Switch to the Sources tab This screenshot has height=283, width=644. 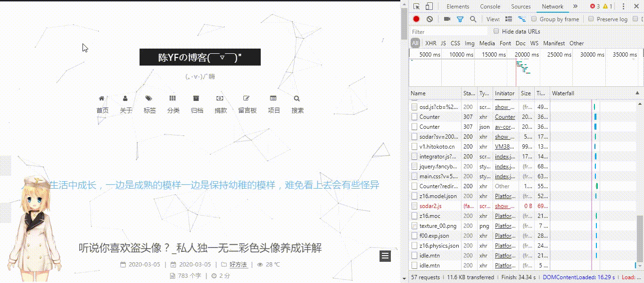[521, 6]
